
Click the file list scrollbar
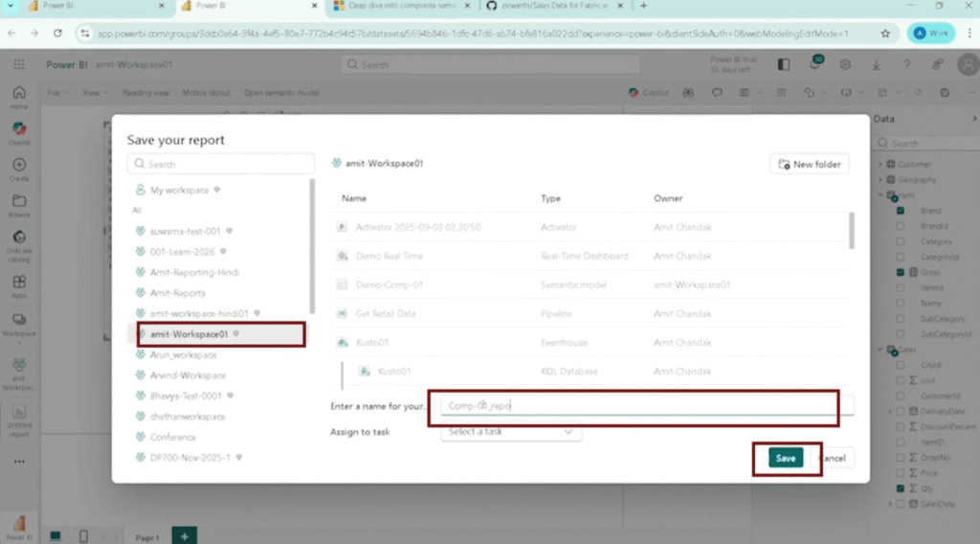coord(851,231)
